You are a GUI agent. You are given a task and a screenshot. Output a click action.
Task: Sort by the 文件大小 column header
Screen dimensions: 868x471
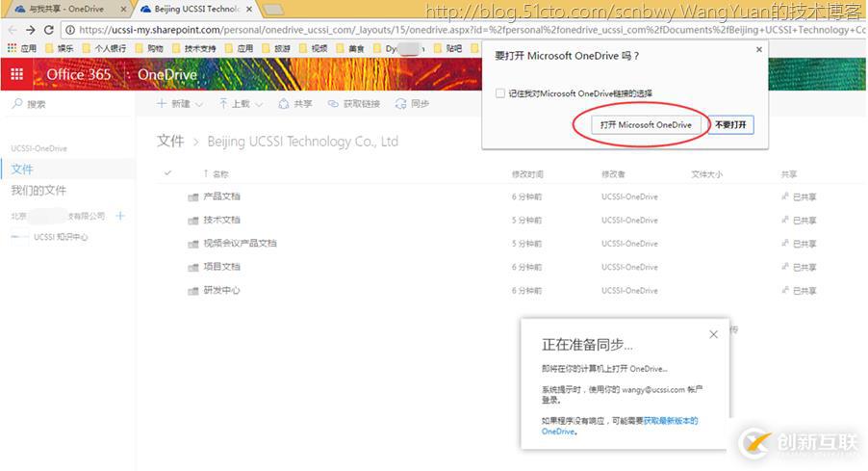tap(707, 174)
